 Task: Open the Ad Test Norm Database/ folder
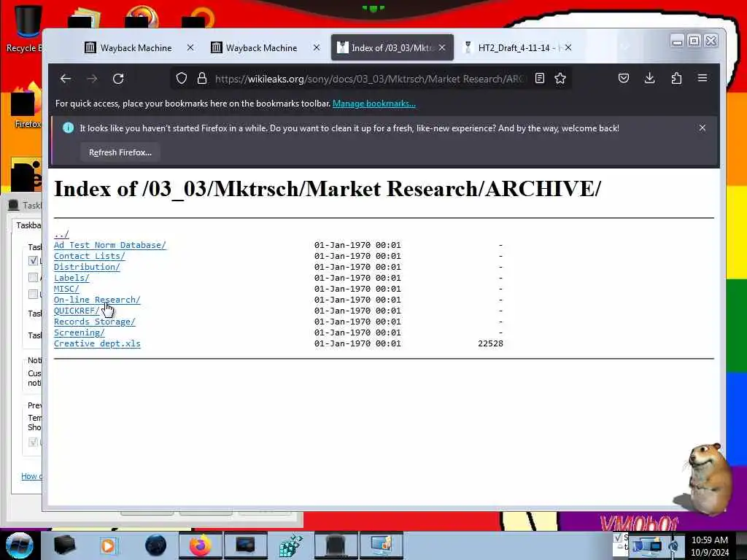[x=109, y=245]
